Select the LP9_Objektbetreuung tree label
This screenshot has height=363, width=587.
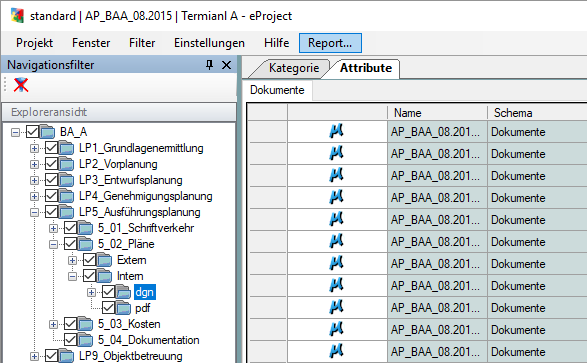[x=131, y=356]
